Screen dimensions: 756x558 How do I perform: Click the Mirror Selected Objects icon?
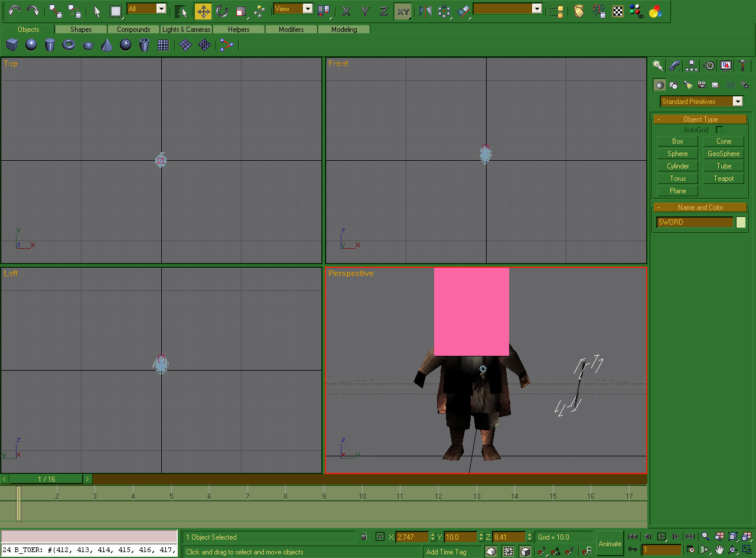coord(425,11)
